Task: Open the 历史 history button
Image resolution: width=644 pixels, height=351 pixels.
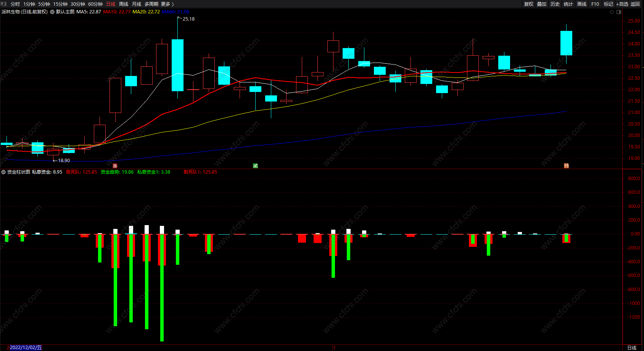Action: tap(555, 4)
